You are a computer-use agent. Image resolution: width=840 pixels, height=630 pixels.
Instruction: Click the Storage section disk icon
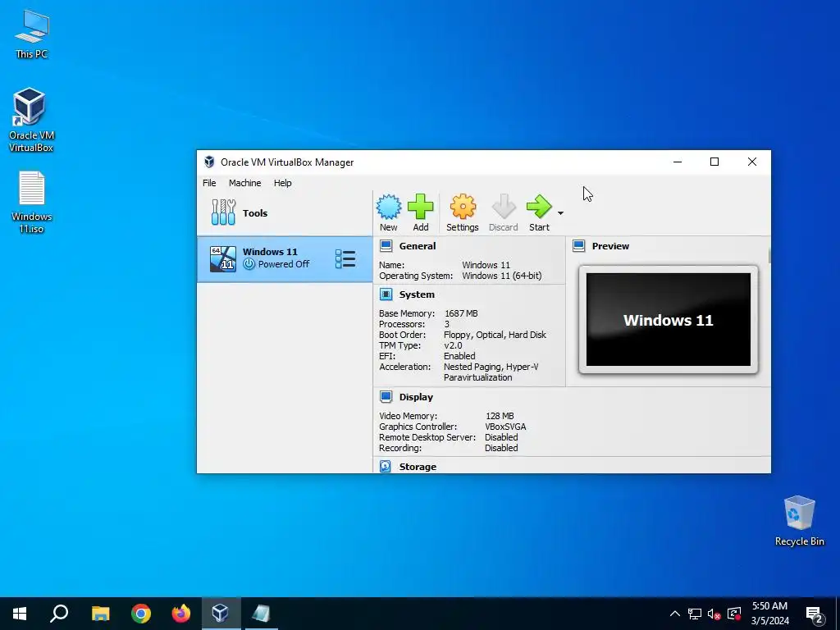click(x=386, y=466)
